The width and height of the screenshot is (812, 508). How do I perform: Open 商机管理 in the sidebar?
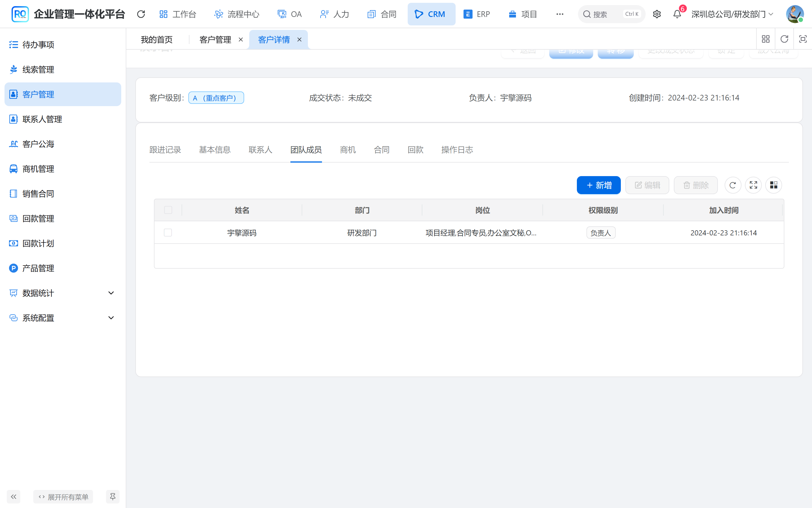coord(63,169)
